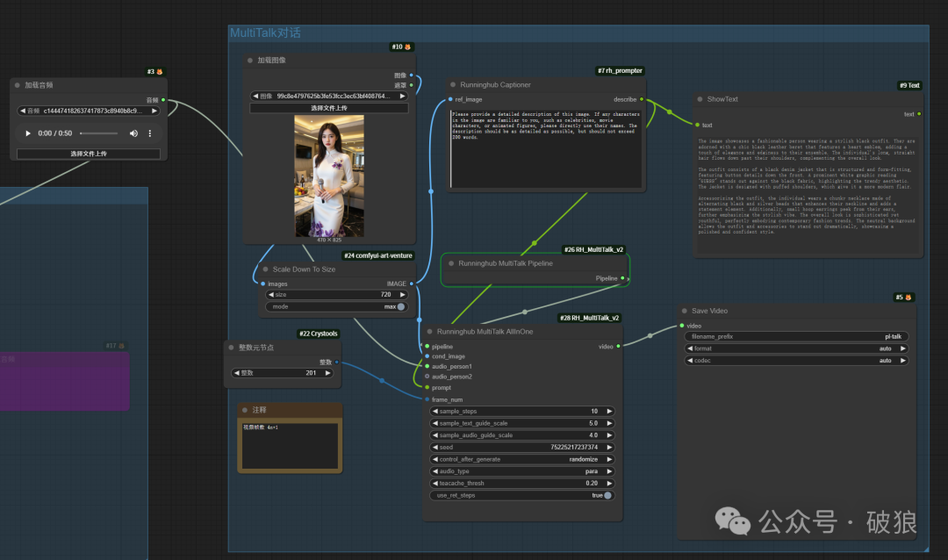This screenshot has width=948, height=560.
Task: Click the audio playback progress slider
Action: point(99,133)
